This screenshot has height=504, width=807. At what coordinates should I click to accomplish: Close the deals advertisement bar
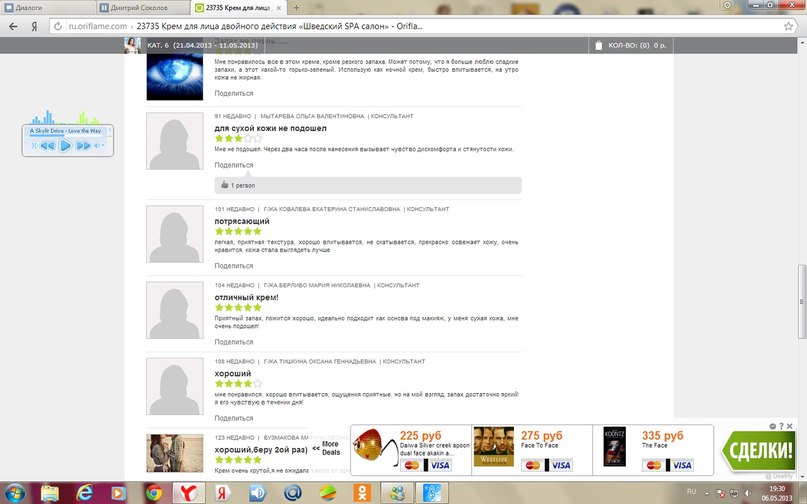click(x=790, y=426)
